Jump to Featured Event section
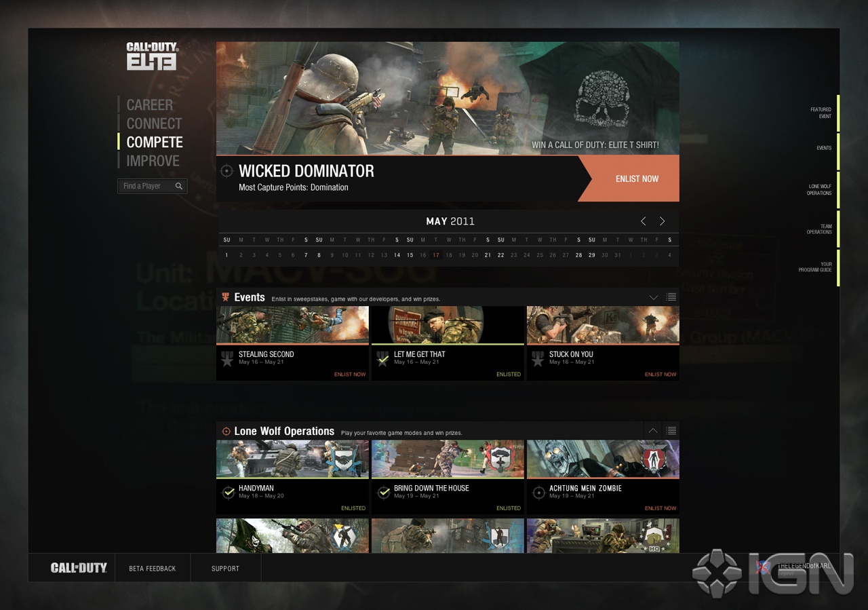This screenshot has width=868, height=610. 821,113
